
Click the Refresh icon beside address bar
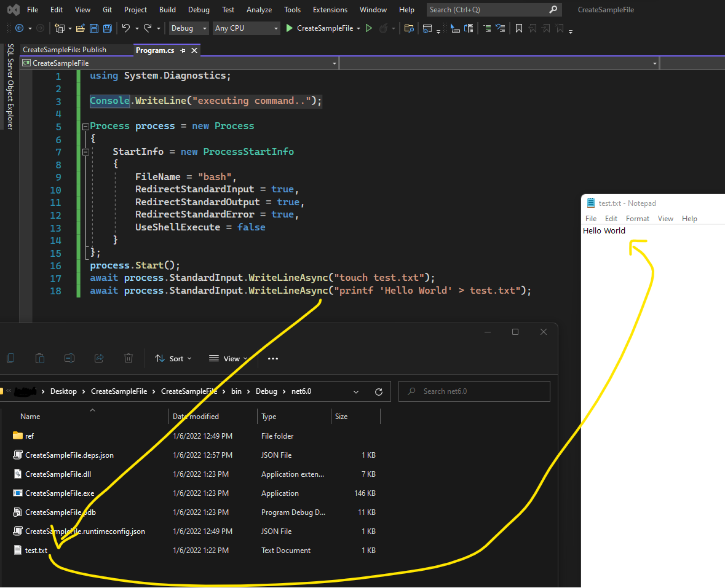(379, 391)
